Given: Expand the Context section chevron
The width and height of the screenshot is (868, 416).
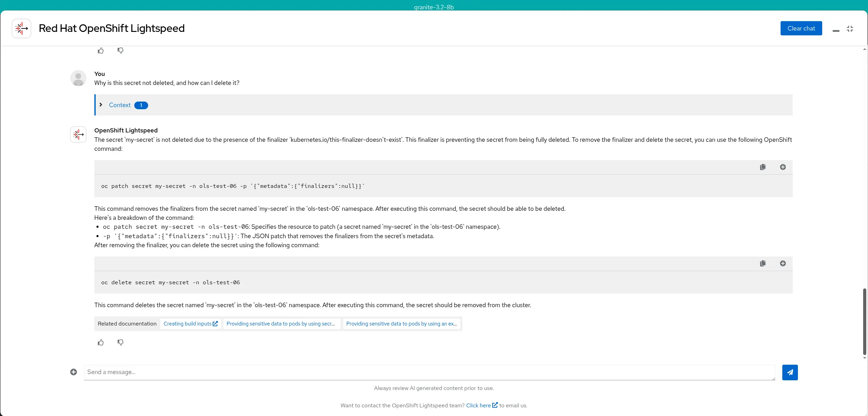Looking at the screenshot, I should (x=101, y=105).
